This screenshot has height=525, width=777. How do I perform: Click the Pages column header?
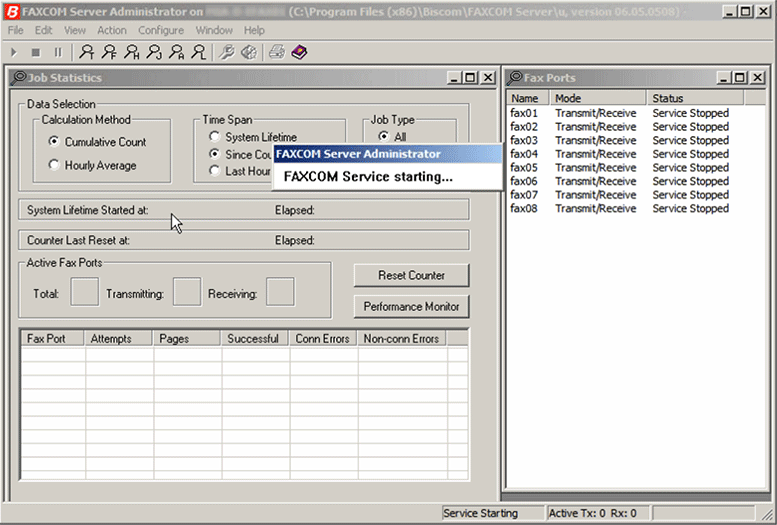[x=187, y=339]
